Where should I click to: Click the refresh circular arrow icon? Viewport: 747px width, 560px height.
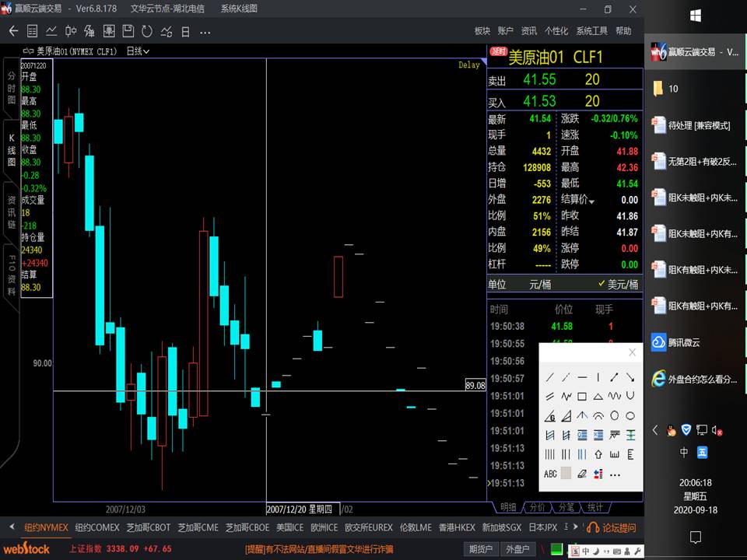(147, 31)
